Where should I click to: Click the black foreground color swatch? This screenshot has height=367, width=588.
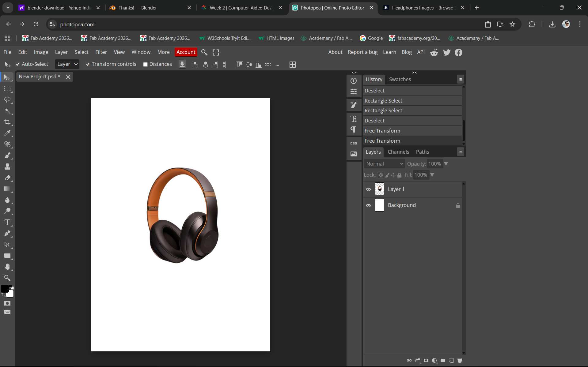[5, 289]
